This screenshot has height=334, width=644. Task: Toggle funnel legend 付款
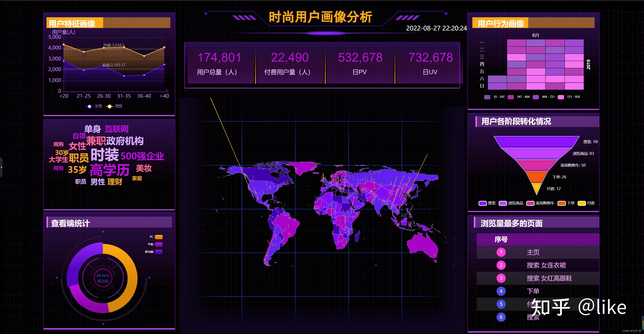click(586, 203)
